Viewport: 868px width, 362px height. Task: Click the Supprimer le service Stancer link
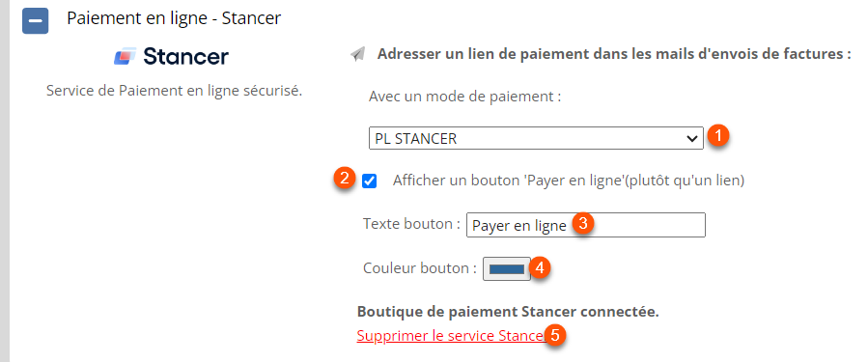tap(451, 336)
